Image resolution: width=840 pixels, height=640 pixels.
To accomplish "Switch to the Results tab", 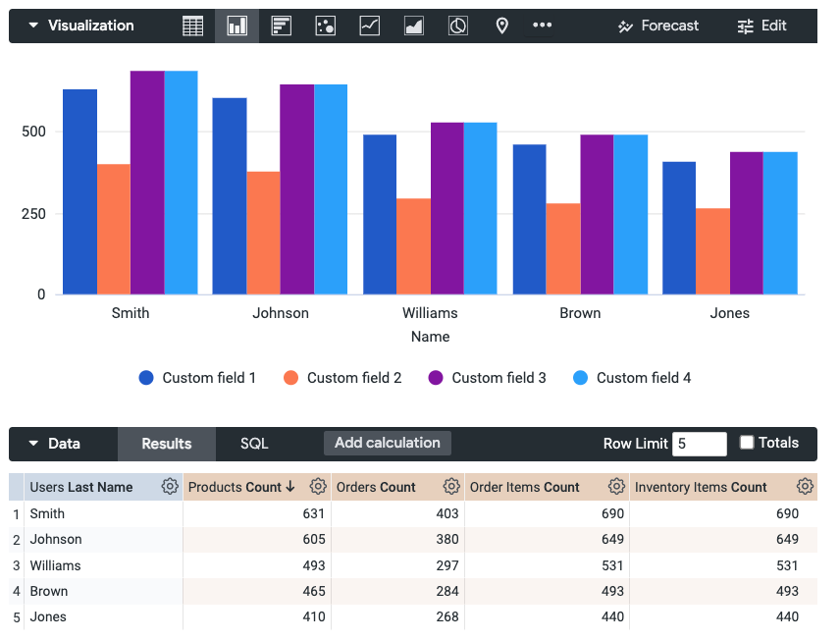I will 167,444.
